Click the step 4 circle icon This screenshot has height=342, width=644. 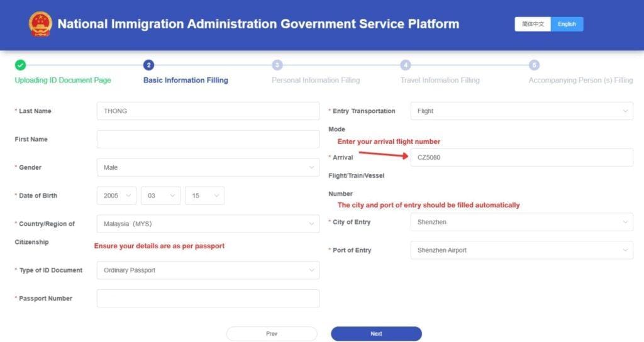[x=406, y=65]
